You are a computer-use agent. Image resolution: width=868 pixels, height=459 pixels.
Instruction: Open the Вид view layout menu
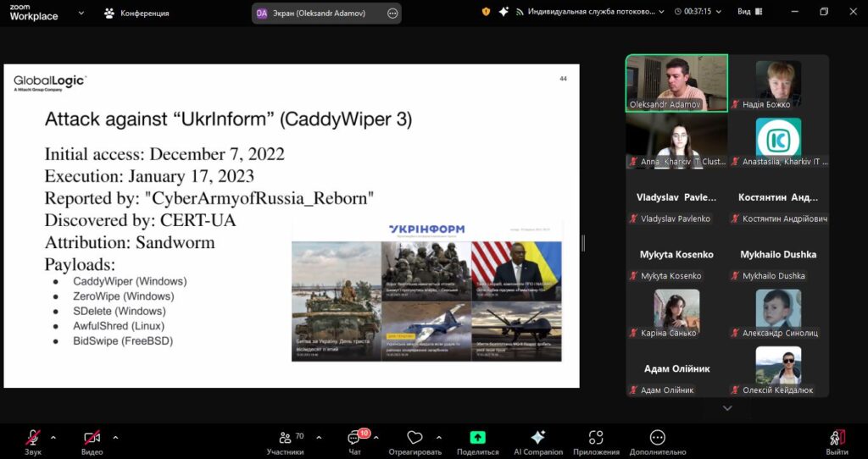(749, 11)
